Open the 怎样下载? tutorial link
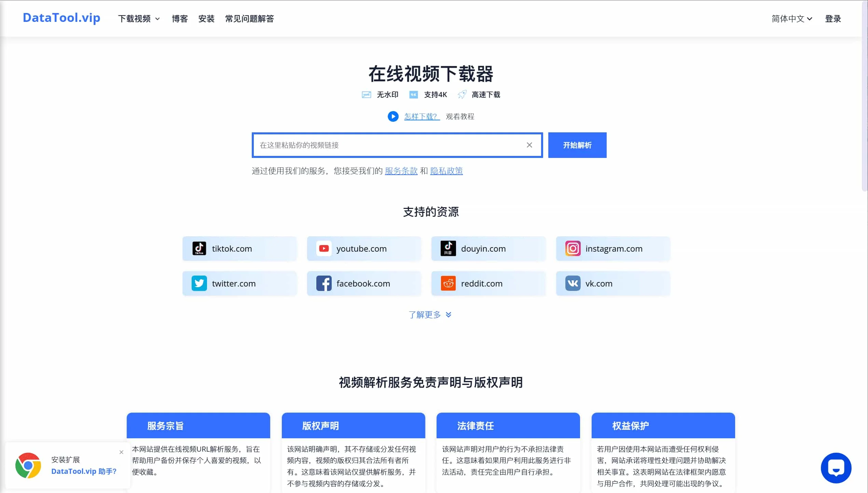 click(422, 117)
